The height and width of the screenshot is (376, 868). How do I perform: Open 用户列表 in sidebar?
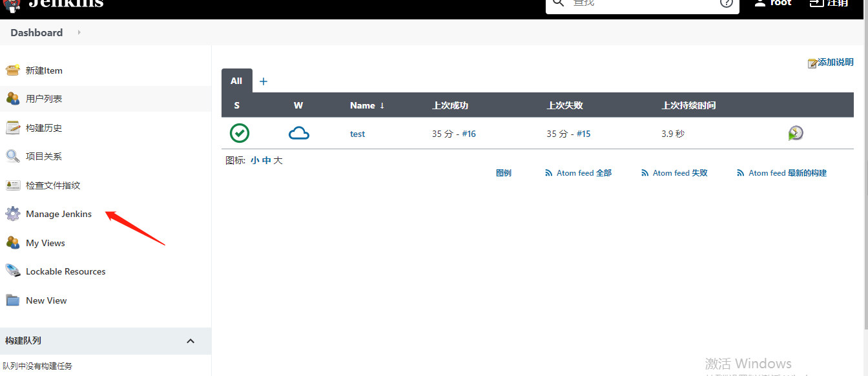pyautogui.click(x=44, y=99)
